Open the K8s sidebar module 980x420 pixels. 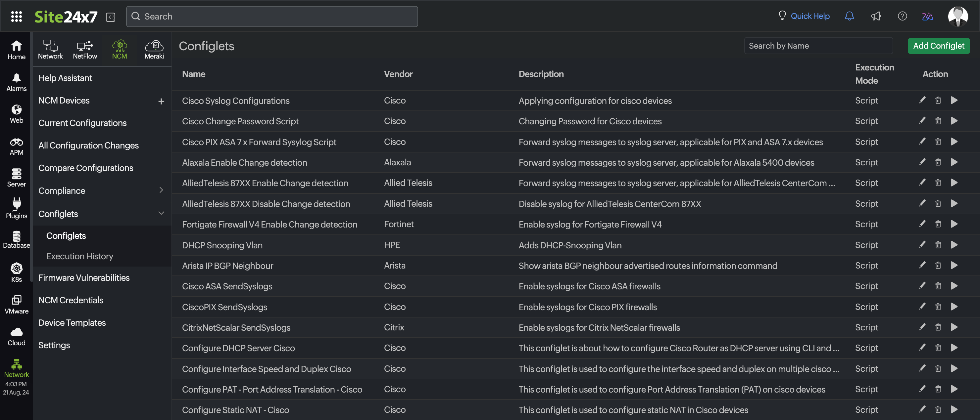point(16,272)
